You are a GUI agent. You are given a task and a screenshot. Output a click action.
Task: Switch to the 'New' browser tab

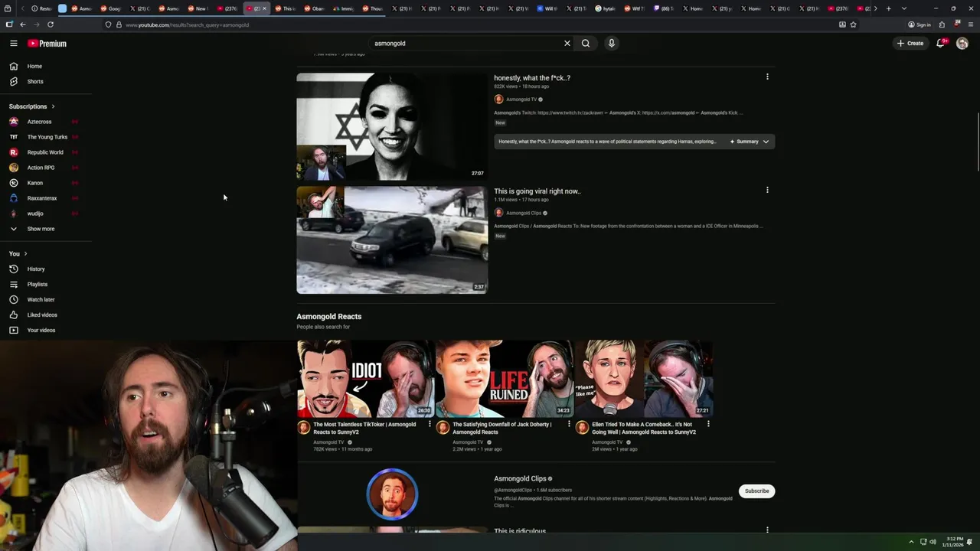tap(198, 8)
